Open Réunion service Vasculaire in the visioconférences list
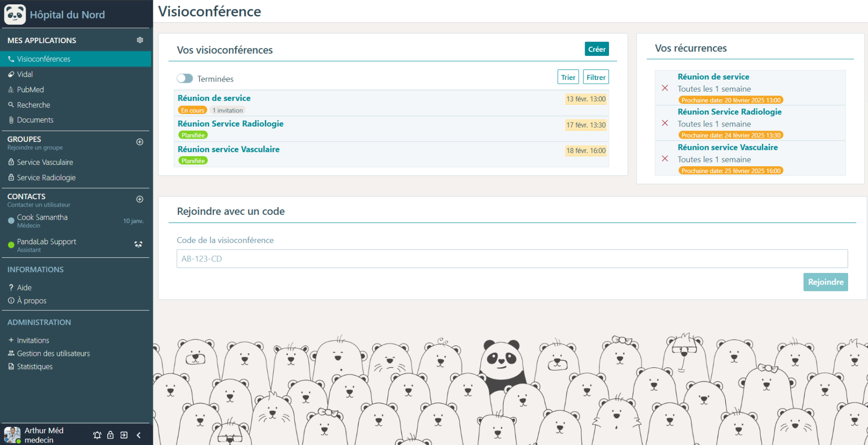Viewport: 868px width, 445px height. (229, 149)
